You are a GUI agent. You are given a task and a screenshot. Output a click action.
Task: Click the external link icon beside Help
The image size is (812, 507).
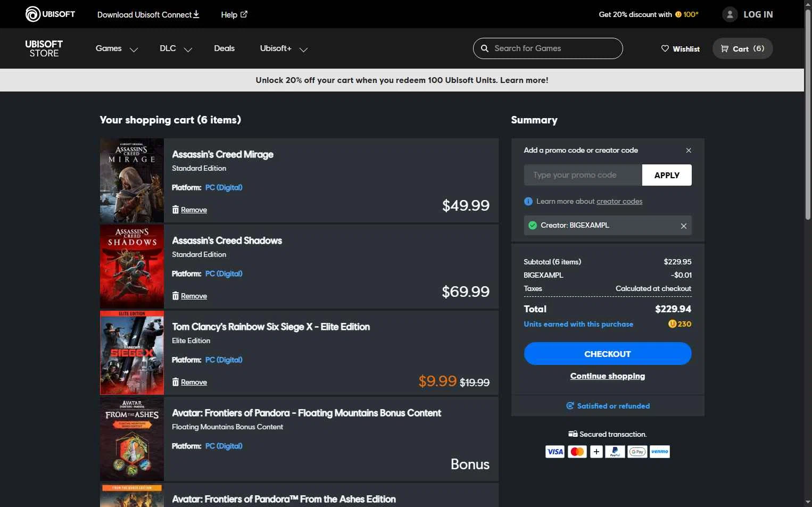(244, 14)
